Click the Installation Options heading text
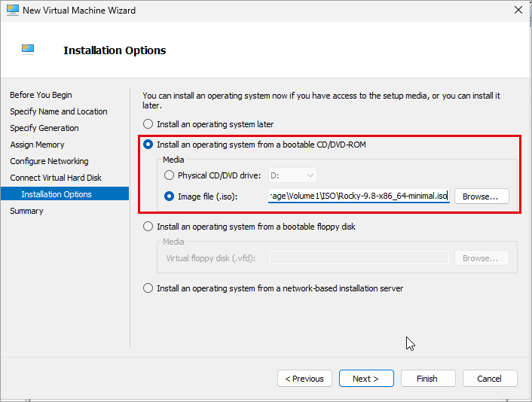The height and width of the screenshot is (402, 532). click(115, 50)
